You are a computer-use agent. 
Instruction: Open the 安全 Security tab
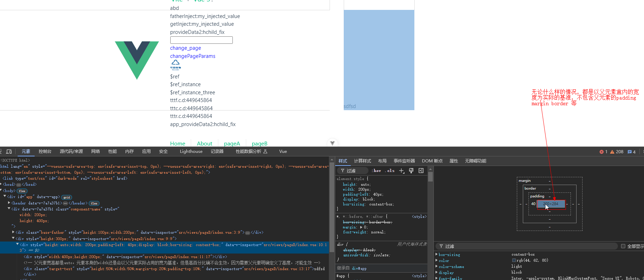point(163,151)
